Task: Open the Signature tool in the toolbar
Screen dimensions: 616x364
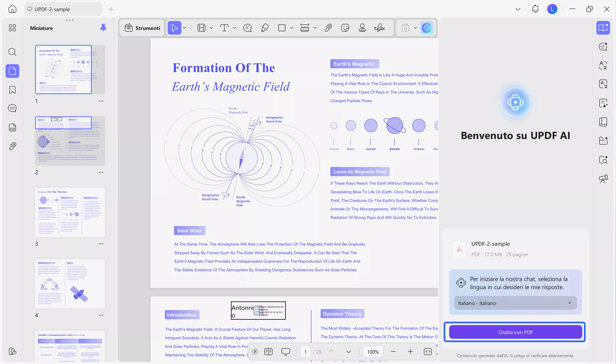Action: pos(379,28)
